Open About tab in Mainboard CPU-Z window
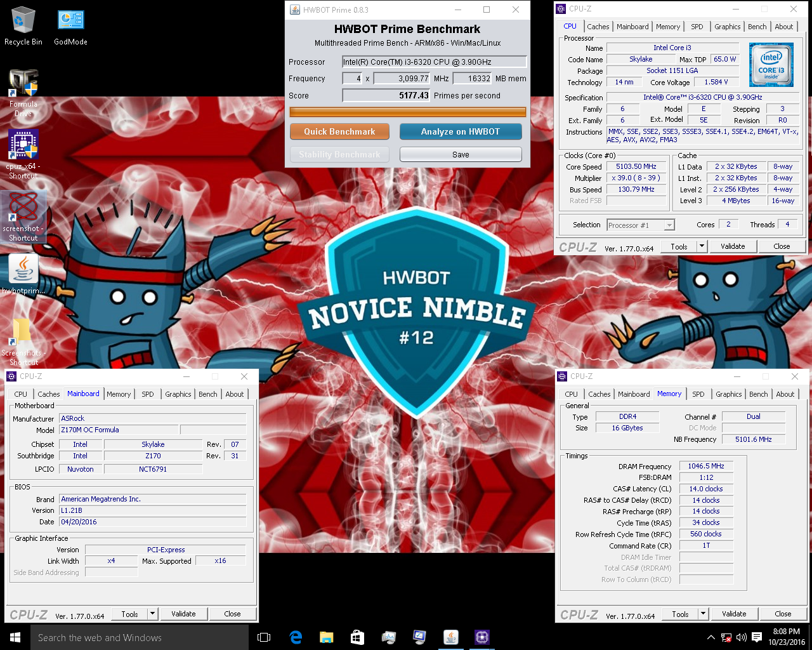This screenshot has height=650, width=812. (235, 394)
